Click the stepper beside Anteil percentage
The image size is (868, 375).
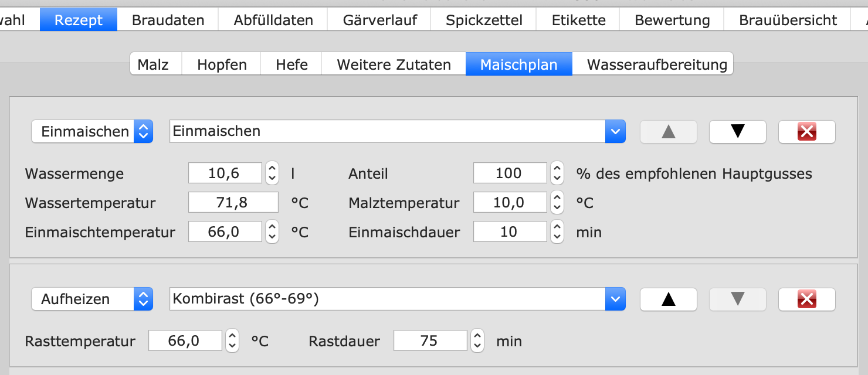pos(557,173)
